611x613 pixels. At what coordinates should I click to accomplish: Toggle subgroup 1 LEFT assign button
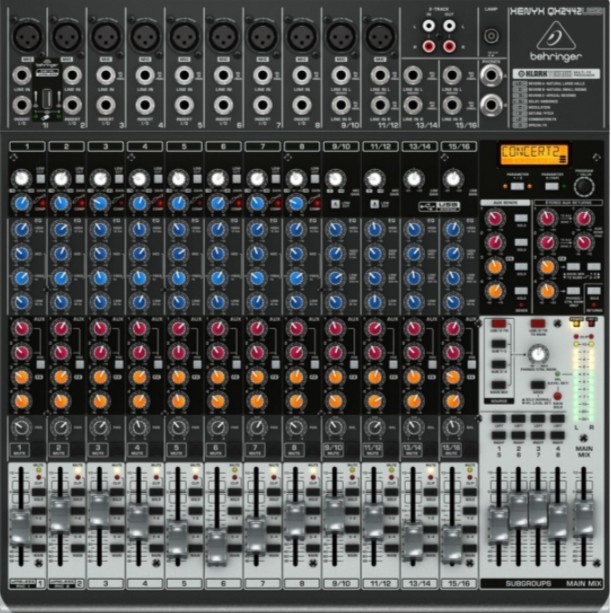tap(498, 419)
